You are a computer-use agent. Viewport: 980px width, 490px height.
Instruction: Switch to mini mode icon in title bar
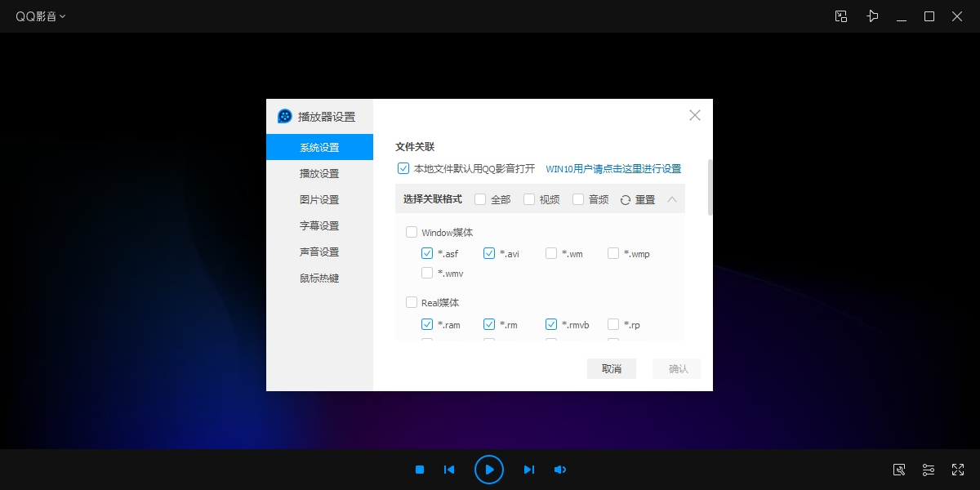tap(841, 16)
